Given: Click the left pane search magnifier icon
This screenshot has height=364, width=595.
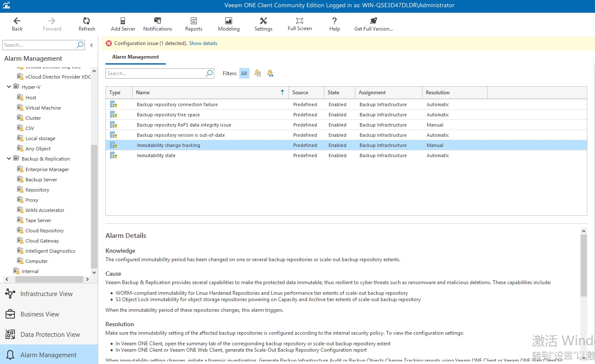Looking at the screenshot, I should coord(80,45).
